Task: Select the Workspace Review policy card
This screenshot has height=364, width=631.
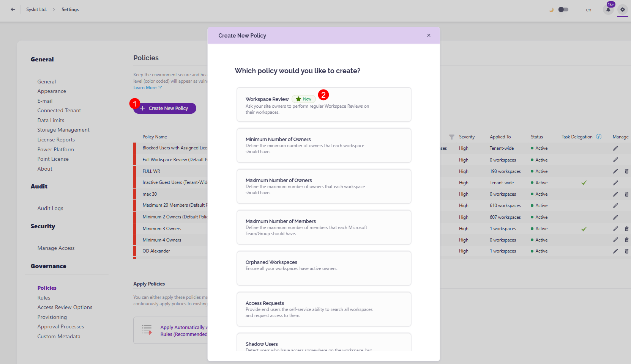Action: [x=323, y=105]
